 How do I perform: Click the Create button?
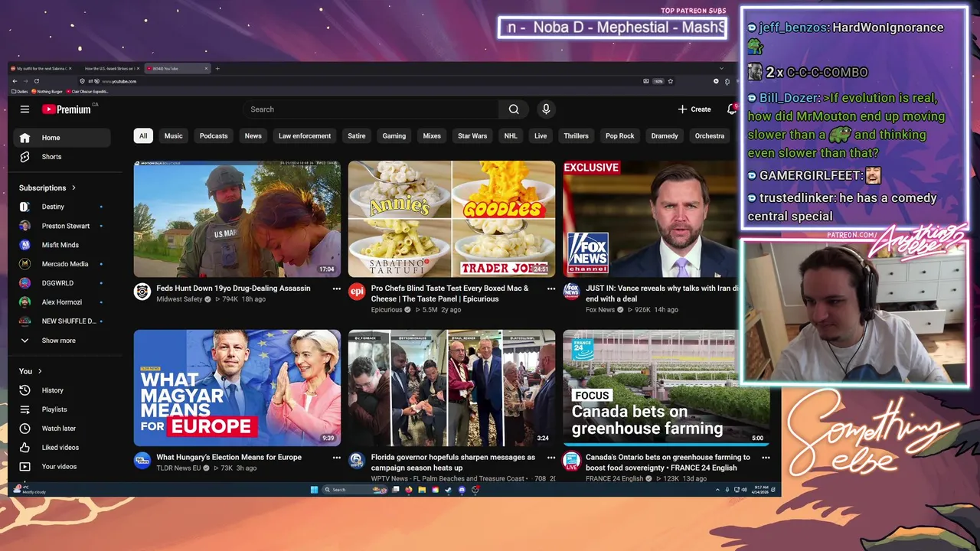coord(694,109)
